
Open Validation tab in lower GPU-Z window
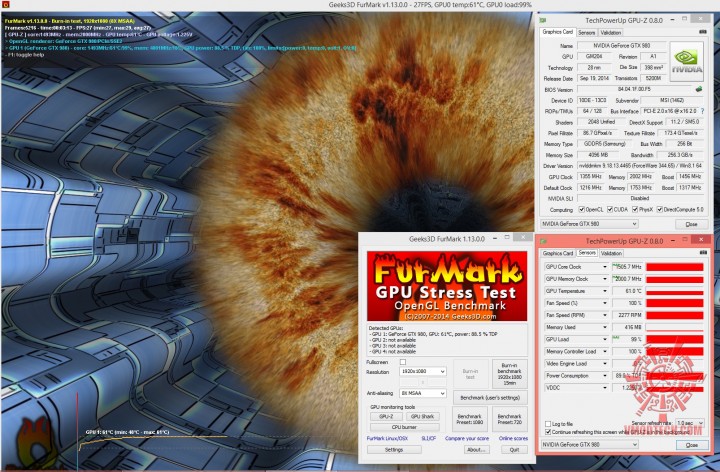pos(611,253)
